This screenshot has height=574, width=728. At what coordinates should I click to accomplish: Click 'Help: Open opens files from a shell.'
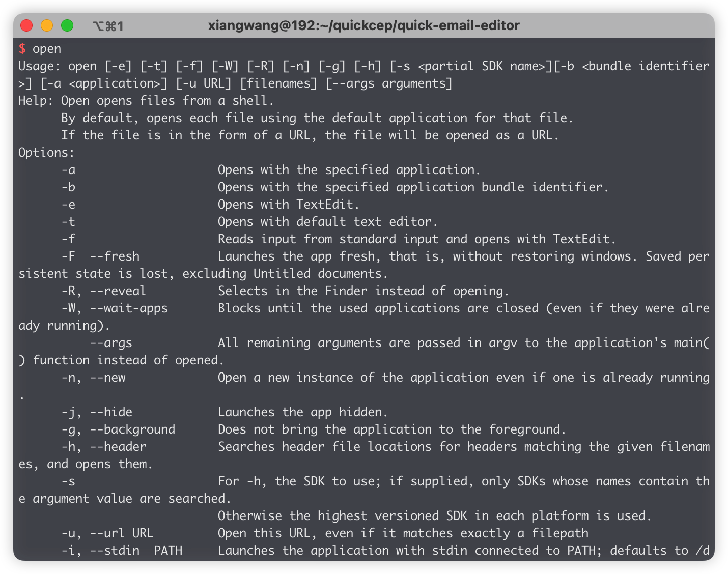tap(146, 101)
